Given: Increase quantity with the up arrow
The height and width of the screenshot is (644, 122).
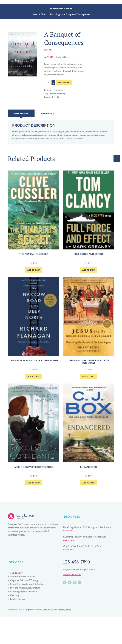Looking at the screenshot, I should [x=53, y=81].
